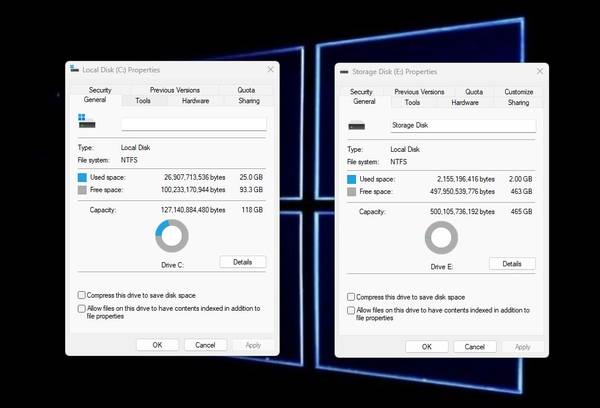Click the blue Used space swatch for Drive C
Viewport: 600px width, 408px height.
tap(83, 177)
